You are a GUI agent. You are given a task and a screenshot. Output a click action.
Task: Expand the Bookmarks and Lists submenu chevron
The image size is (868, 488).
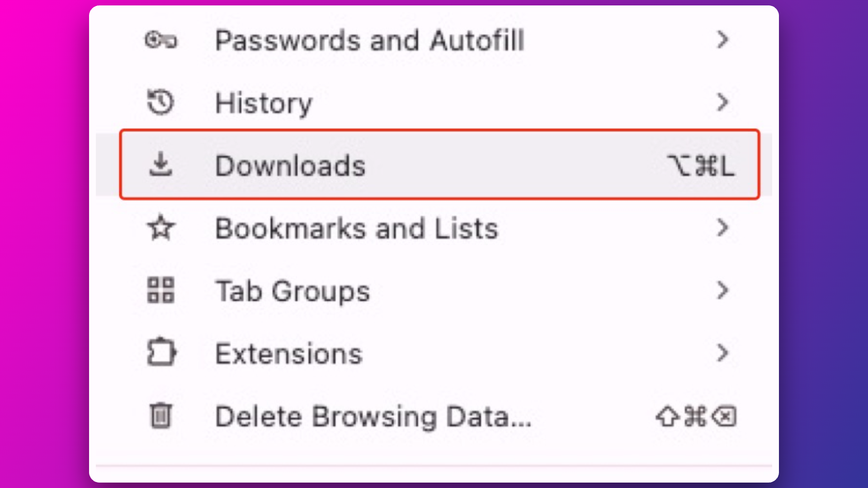pyautogui.click(x=722, y=228)
